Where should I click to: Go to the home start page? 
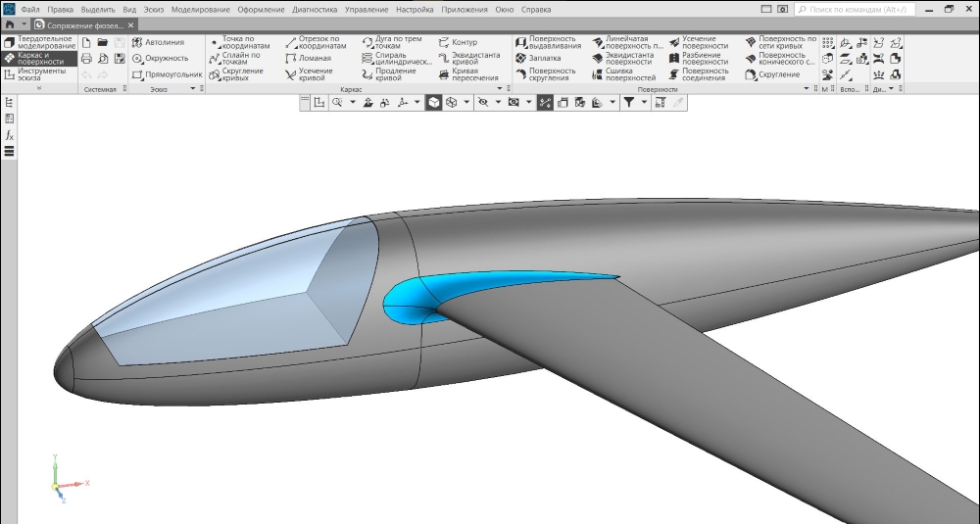tap(10, 25)
